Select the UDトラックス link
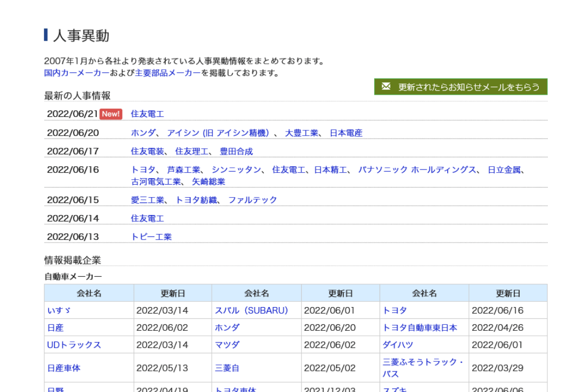The width and height of the screenshot is (588, 392). 74,345
